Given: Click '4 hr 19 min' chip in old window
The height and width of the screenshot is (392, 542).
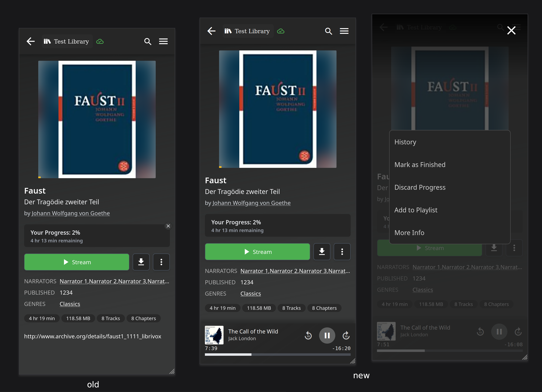Looking at the screenshot, I should 42,318.
